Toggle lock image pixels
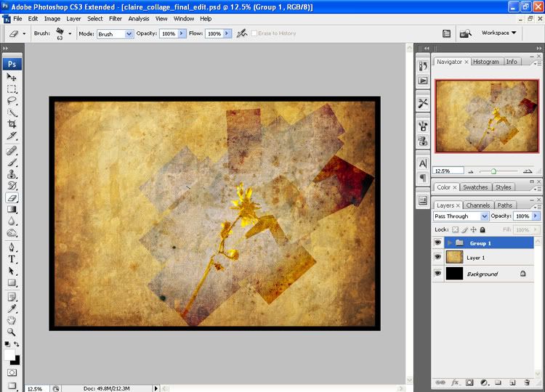545x392 pixels. tap(465, 229)
